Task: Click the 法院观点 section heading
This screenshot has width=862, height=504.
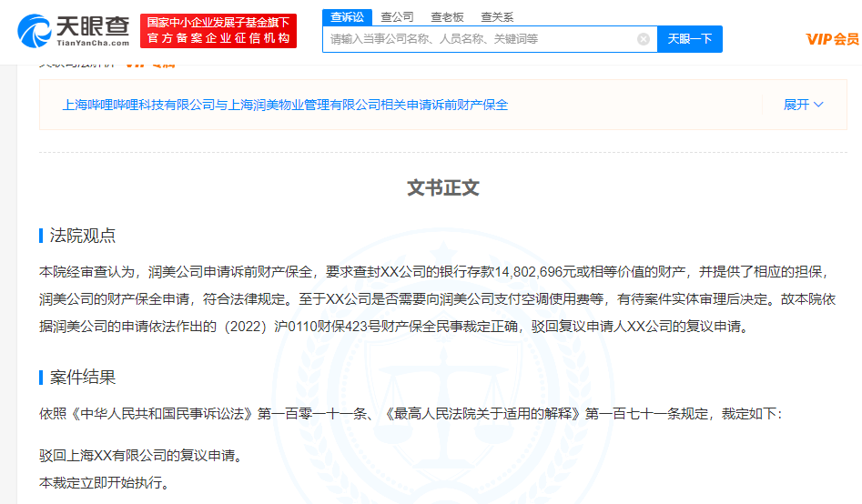Action: (x=83, y=236)
